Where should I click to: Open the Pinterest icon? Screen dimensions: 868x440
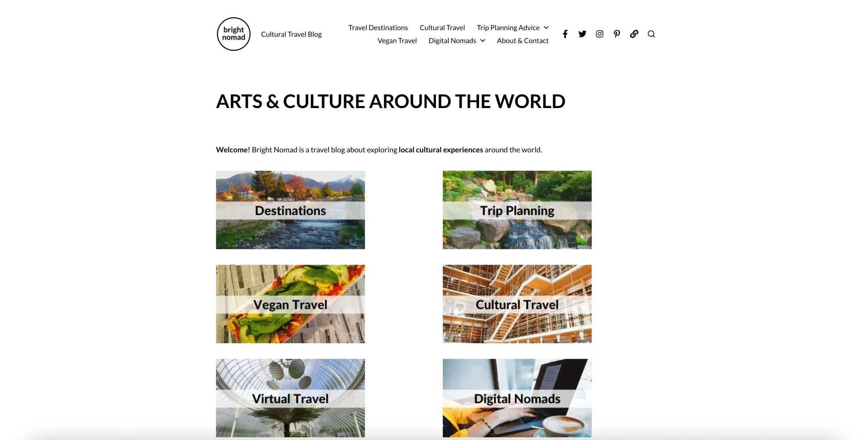tap(617, 34)
